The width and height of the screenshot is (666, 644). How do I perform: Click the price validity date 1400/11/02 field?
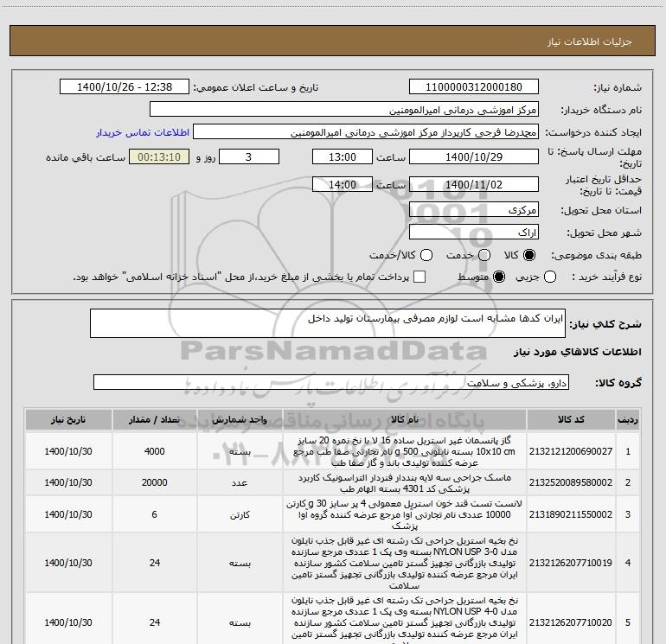click(x=474, y=184)
